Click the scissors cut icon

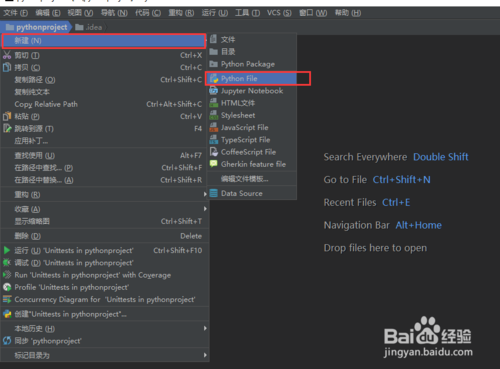pos(7,55)
